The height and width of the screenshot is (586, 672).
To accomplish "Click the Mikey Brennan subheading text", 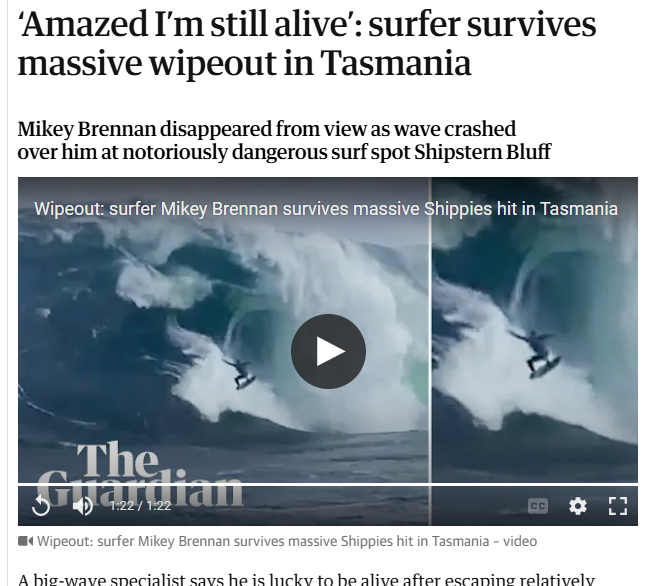I will [x=284, y=140].
